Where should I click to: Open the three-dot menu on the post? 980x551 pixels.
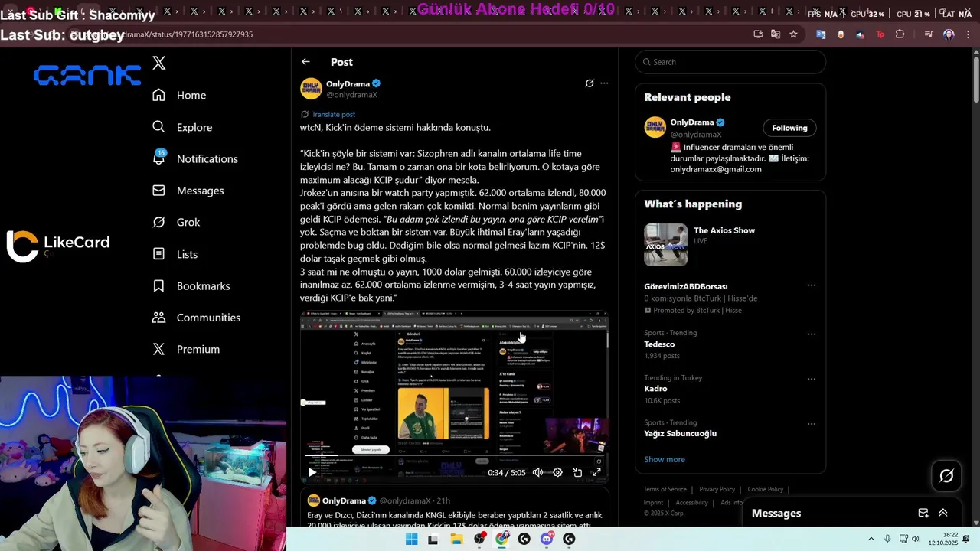pyautogui.click(x=604, y=83)
